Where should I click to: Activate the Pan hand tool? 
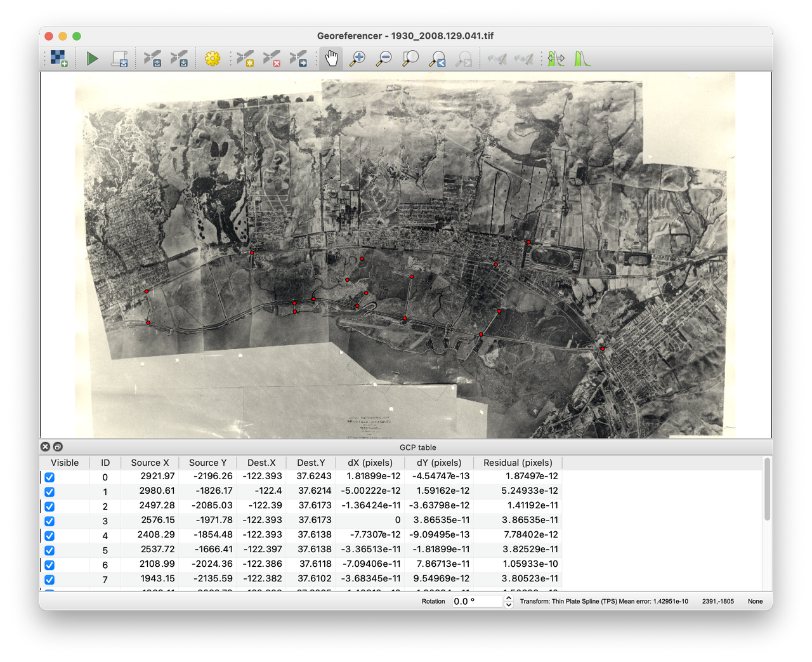click(x=331, y=59)
